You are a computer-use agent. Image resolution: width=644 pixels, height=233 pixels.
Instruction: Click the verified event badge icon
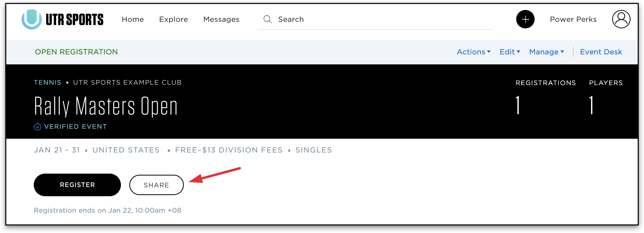coord(37,127)
